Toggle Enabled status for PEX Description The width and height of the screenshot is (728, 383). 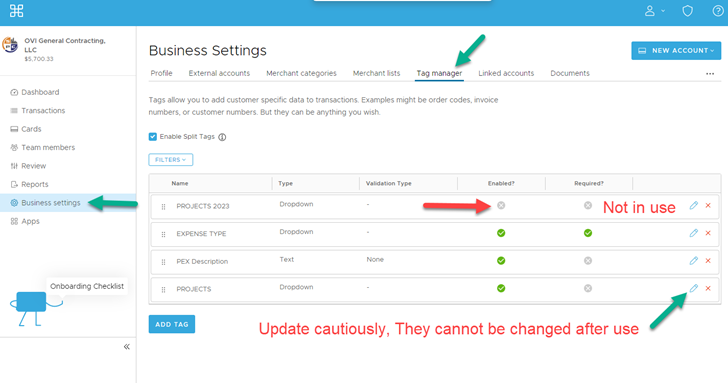[501, 261]
